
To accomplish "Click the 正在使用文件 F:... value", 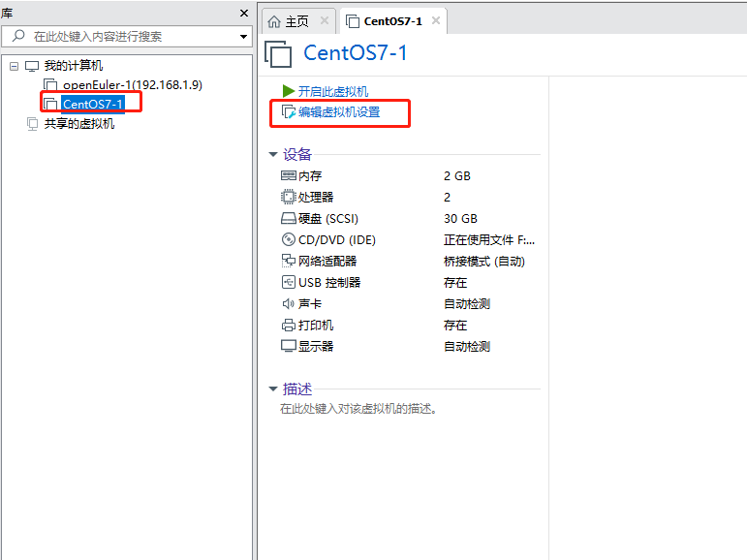I will pyautogui.click(x=488, y=239).
